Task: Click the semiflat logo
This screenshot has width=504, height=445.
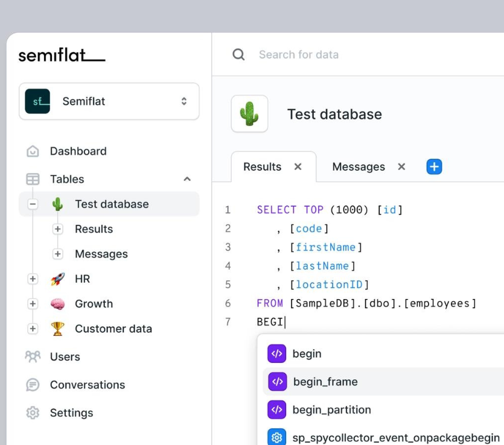Action: point(62,55)
